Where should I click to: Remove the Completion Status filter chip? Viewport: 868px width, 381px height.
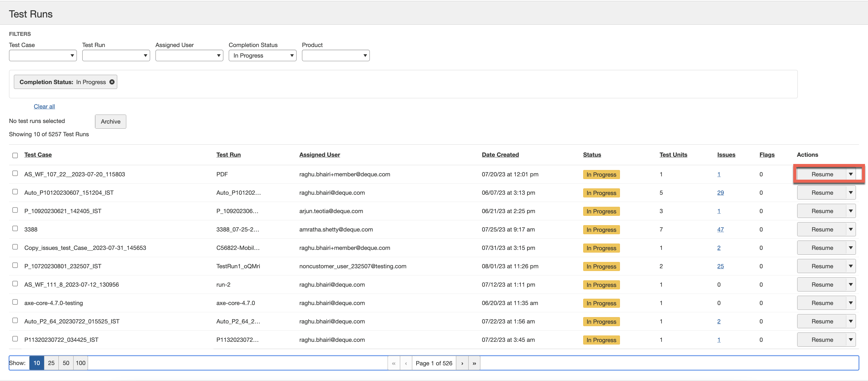112,82
